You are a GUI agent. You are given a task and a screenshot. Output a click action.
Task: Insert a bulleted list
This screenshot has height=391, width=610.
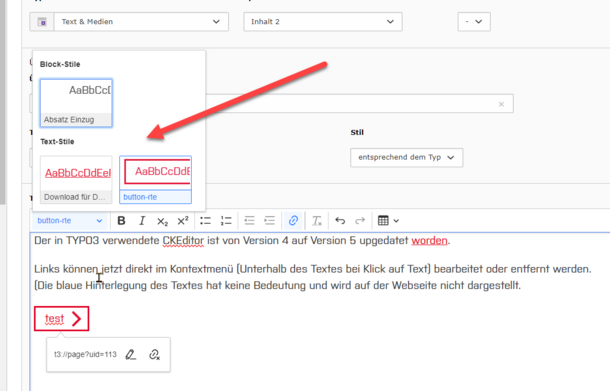[x=205, y=221]
